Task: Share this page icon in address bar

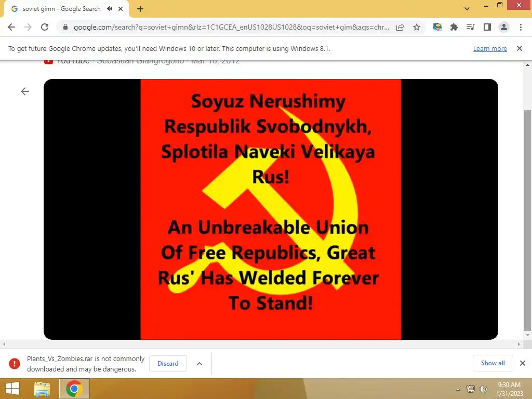Action: (400, 27)
